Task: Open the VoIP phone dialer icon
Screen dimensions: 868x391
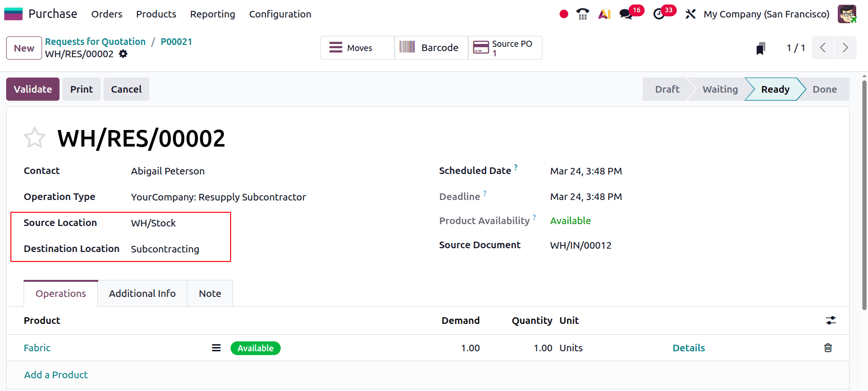Action: coord(583,14)
